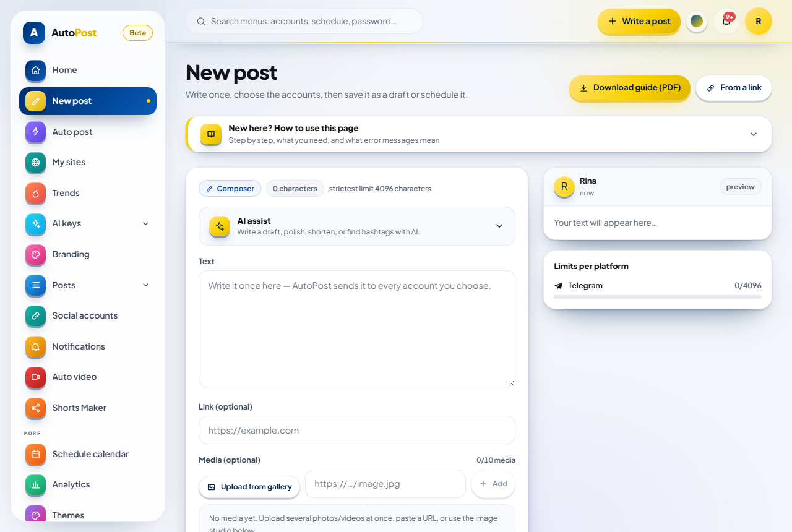The width and height of the screenshot is (792, 532).
Task: Expand the AI assist panel chevron
Action: click(x=499, y=226)
